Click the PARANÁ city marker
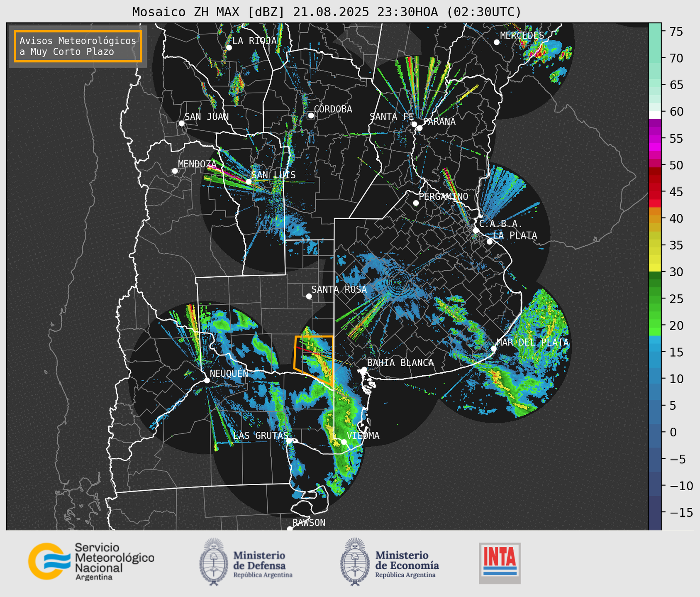This screenshot has width=700, height=597. pyautogui.click(x=420, y=128)
